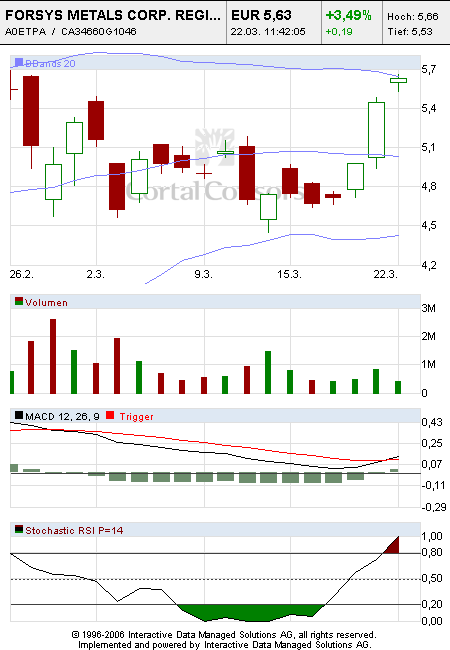Viewport: 450px width, 650px height.
Task: Click the Stochastic RSI legend square
Action: click(x=19, y=529)
